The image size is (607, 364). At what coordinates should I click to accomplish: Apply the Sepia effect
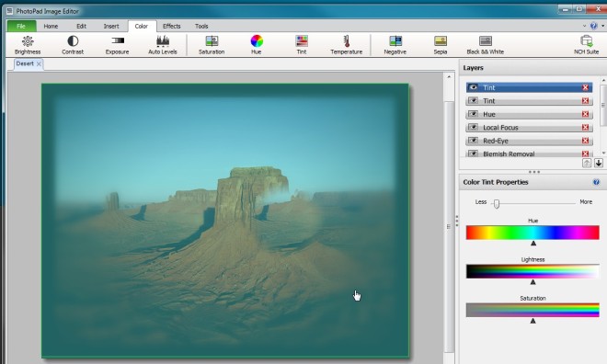pyautogui.click(x=441, y=45)
